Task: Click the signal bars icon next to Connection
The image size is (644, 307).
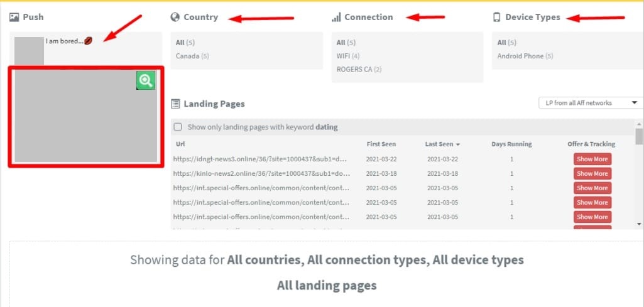Action: [x=336, y=18]
